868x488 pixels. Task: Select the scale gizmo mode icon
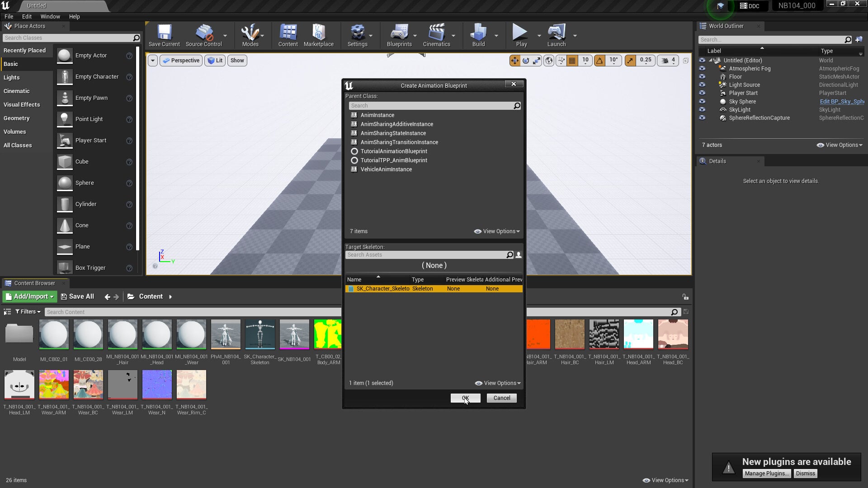pos(537,61)
